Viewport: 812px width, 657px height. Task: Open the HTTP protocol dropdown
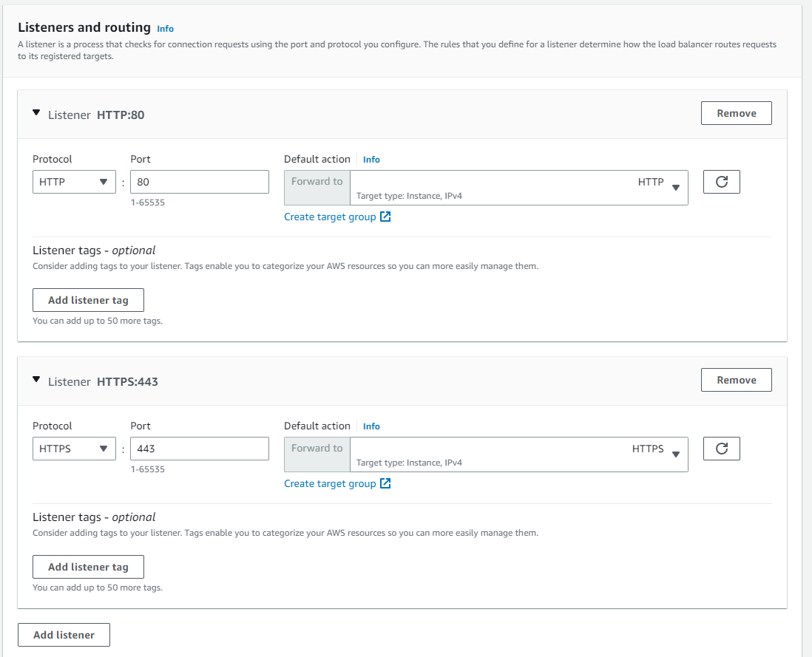click(x=74, y=182)
